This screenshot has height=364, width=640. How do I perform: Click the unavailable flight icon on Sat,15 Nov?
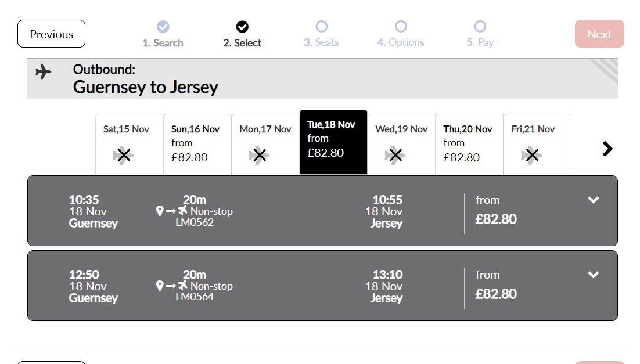point(123,155)
